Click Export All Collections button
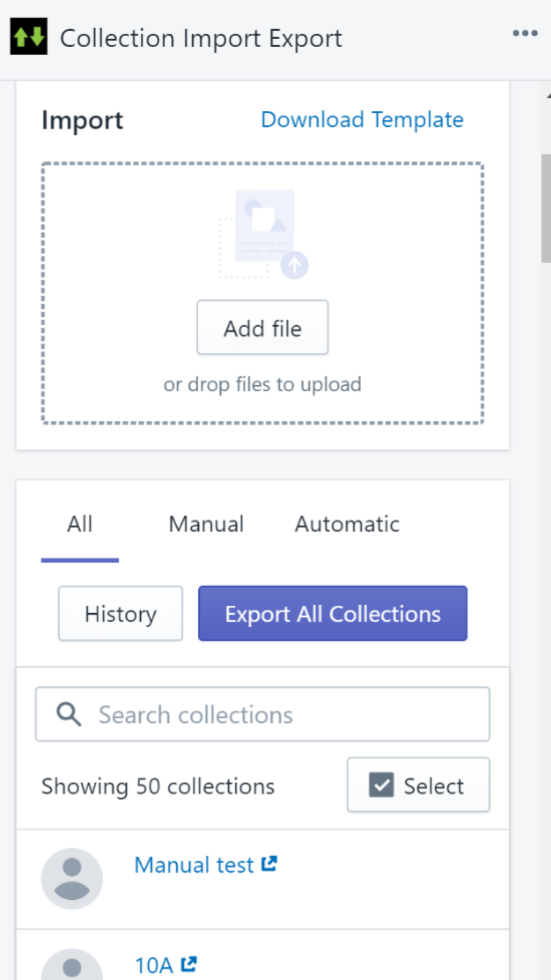 [332, 614]
